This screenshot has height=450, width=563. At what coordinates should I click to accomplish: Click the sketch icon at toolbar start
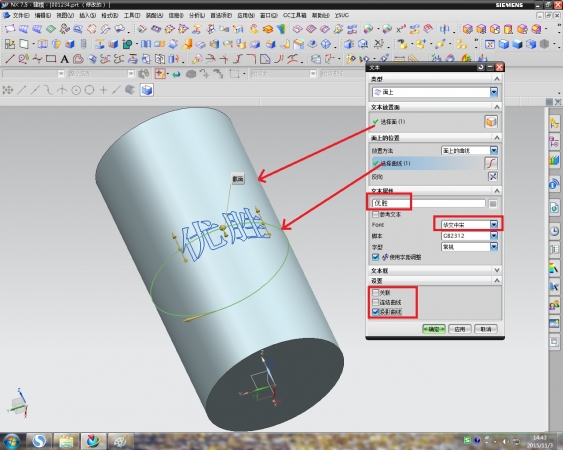click(10, 44)
